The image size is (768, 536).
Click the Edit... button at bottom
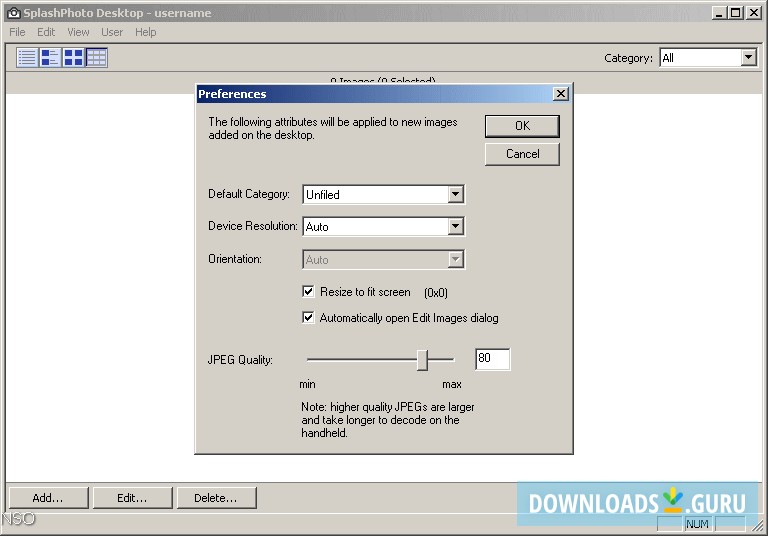tap(133, 498)
